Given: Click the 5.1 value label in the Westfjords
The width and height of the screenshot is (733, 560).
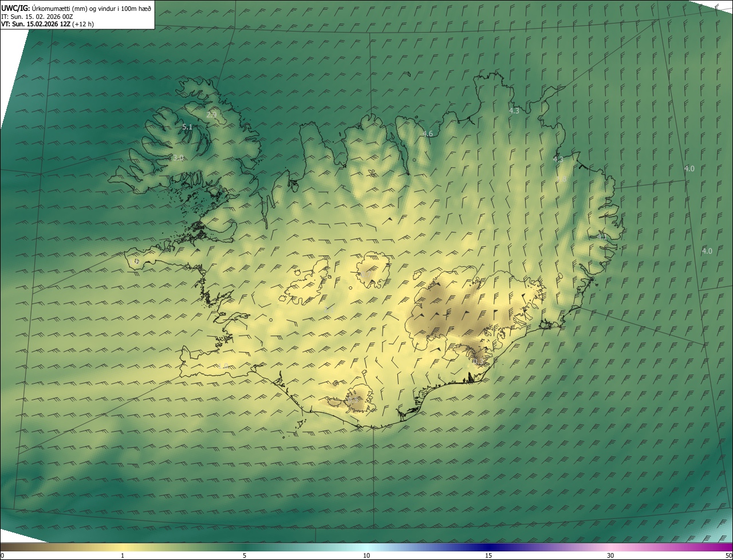Looking at the screenshot, I should pos(187,127).
